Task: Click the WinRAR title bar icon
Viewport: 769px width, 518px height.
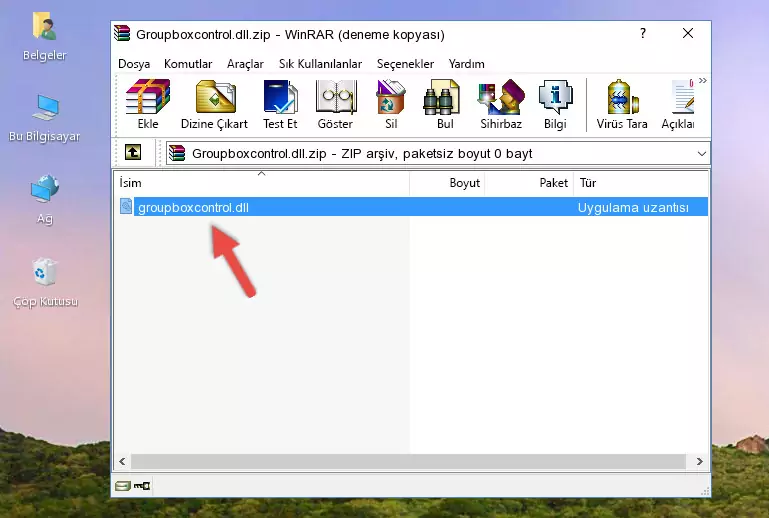Action: (x=122, y=33)
